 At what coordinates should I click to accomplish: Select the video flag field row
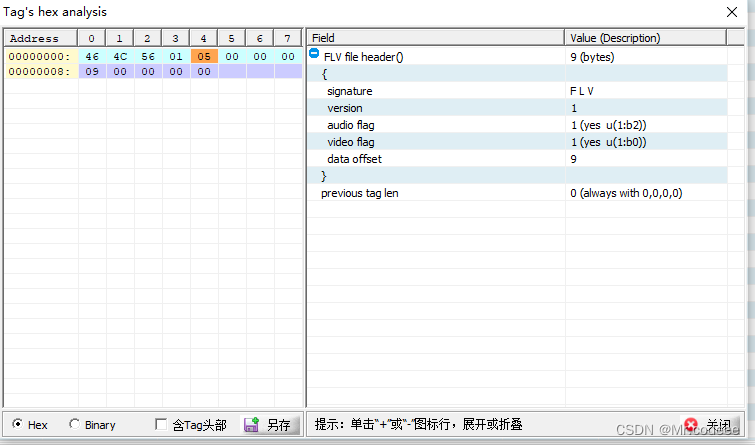[x=517, y=142]
